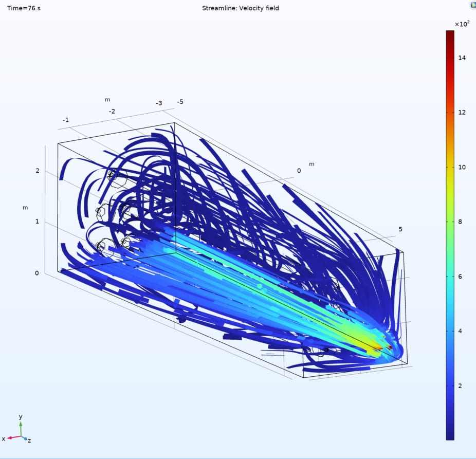The width and height of the screenshot is (476, 459).
Task: Click the legend tick value 14
Action: coord(462,58)
